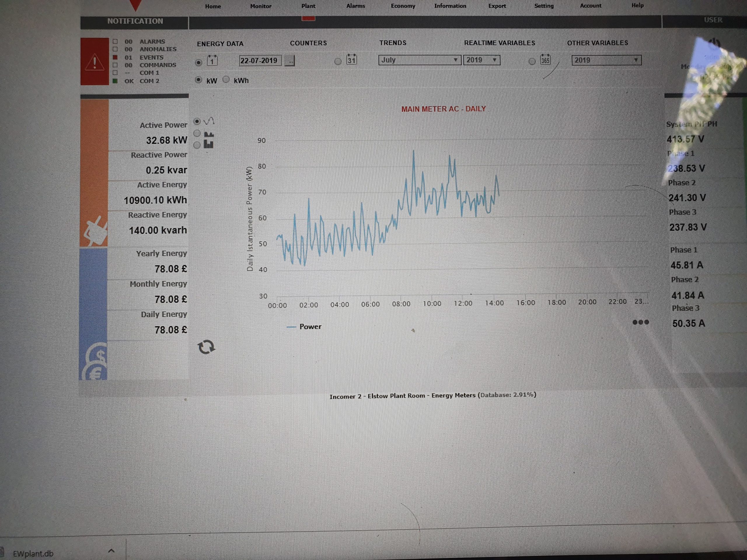Open the EWplant.db downloaded file
The width and height of the screenshot is (747, 560).
(33, 554)
